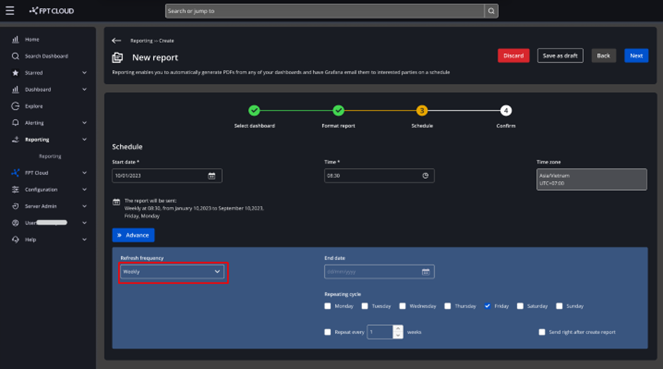Click the Next button
Screen dimensions: 663x369
(636, 56)
